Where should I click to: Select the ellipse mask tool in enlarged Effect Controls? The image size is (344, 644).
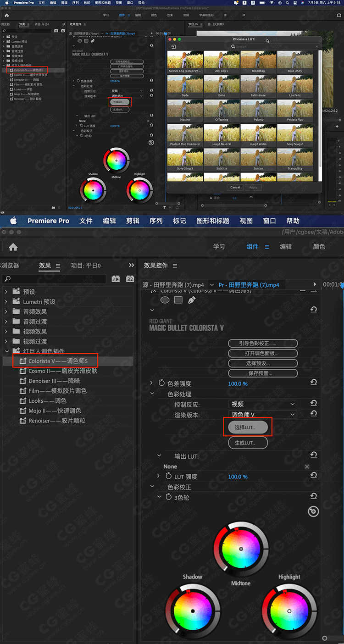tap(165, 300)
